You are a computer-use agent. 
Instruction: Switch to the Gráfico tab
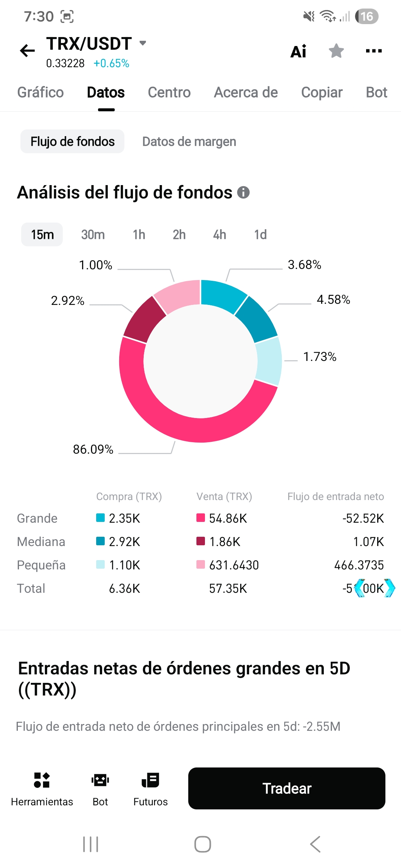tap(40, 92)
